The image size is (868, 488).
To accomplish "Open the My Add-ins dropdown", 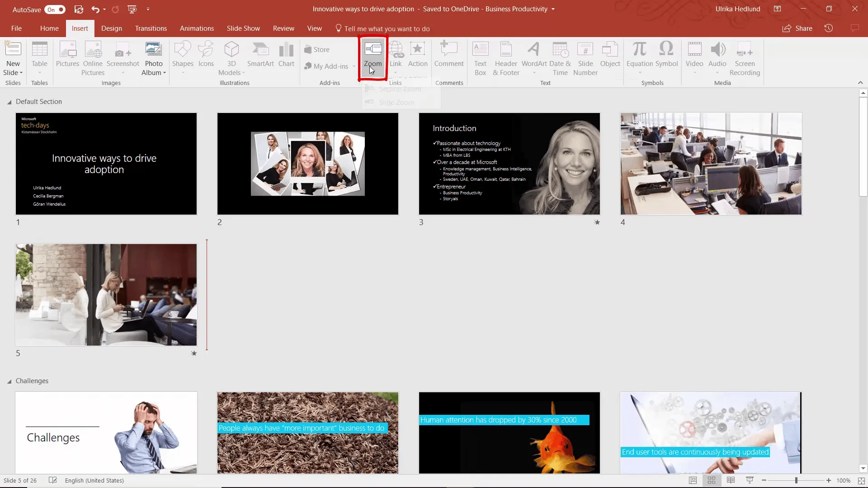I will click(x=330, y=66).
